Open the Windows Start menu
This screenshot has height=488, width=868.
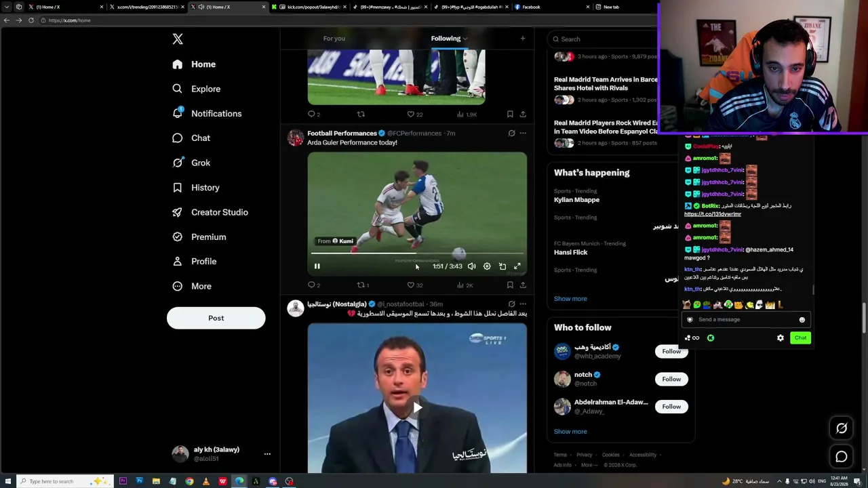pyautogui.click(x=7, y=481)
